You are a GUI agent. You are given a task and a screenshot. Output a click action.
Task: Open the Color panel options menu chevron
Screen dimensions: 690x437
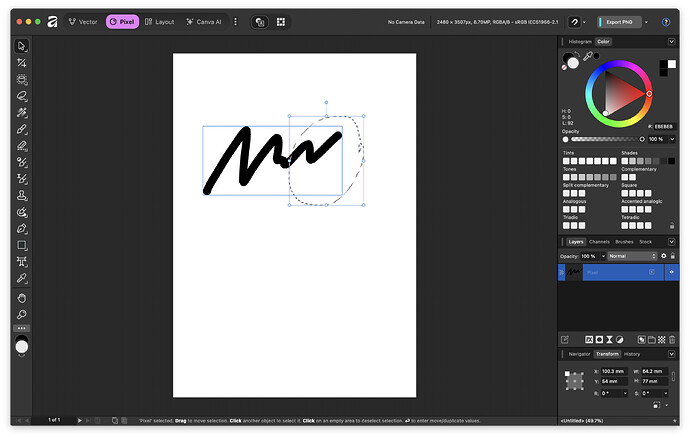pyautogui.click(x=672, y=41)
